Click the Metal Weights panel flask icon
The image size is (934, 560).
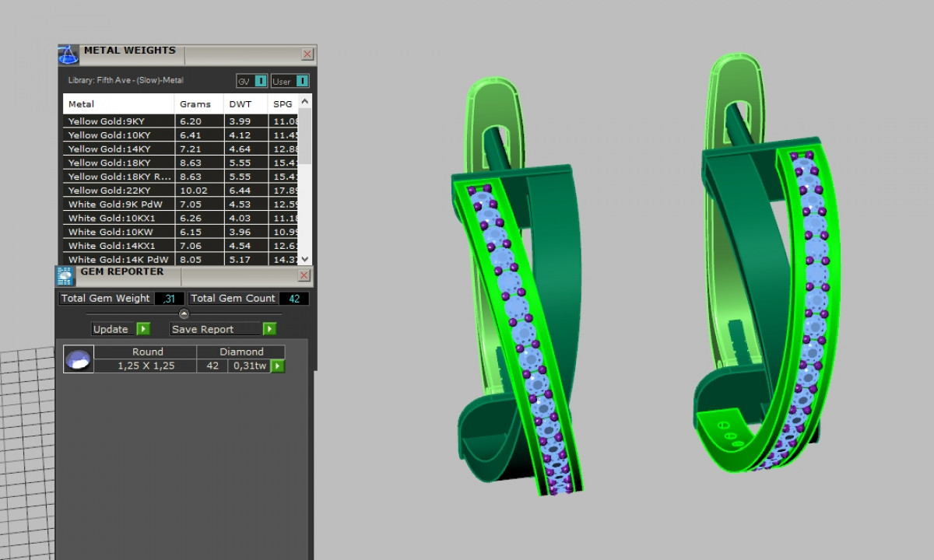[68, 54]
